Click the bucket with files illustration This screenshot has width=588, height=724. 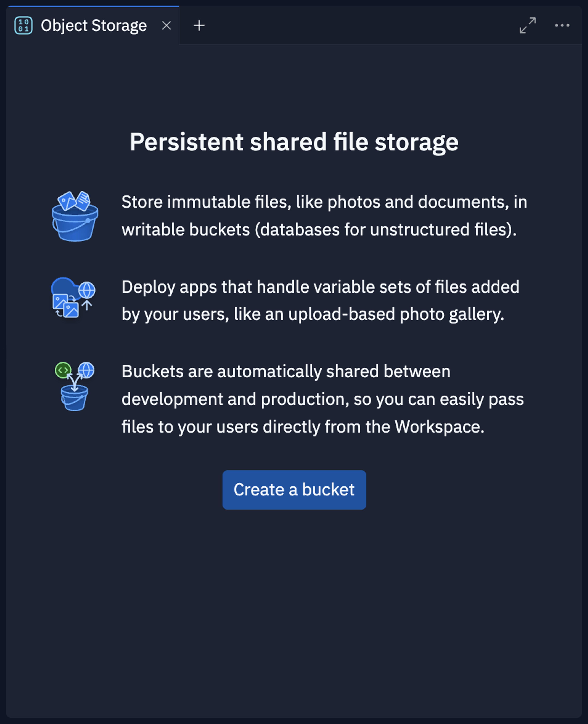75,216
